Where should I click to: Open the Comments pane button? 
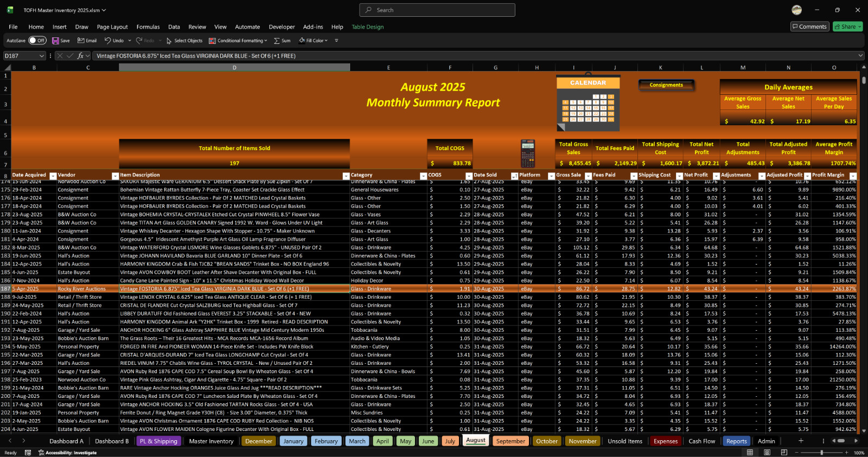809,27
